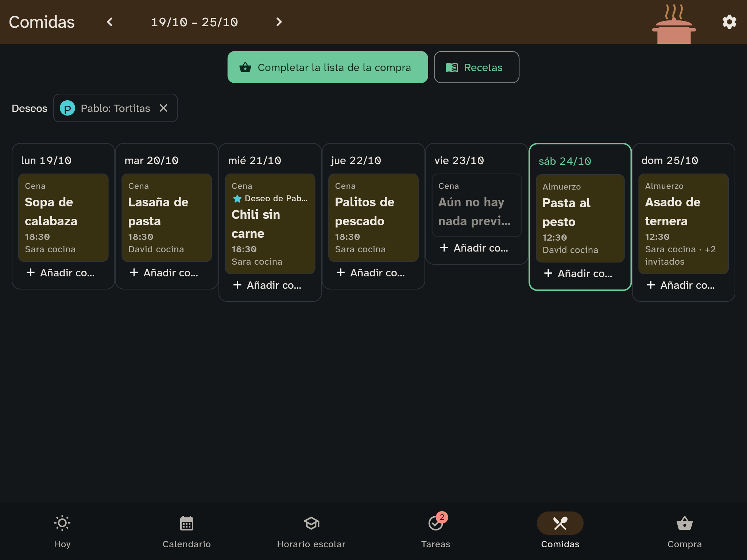Open Recetas
Image resolution: width=747 pixels, height=560 pixels.
coord(476,67)
